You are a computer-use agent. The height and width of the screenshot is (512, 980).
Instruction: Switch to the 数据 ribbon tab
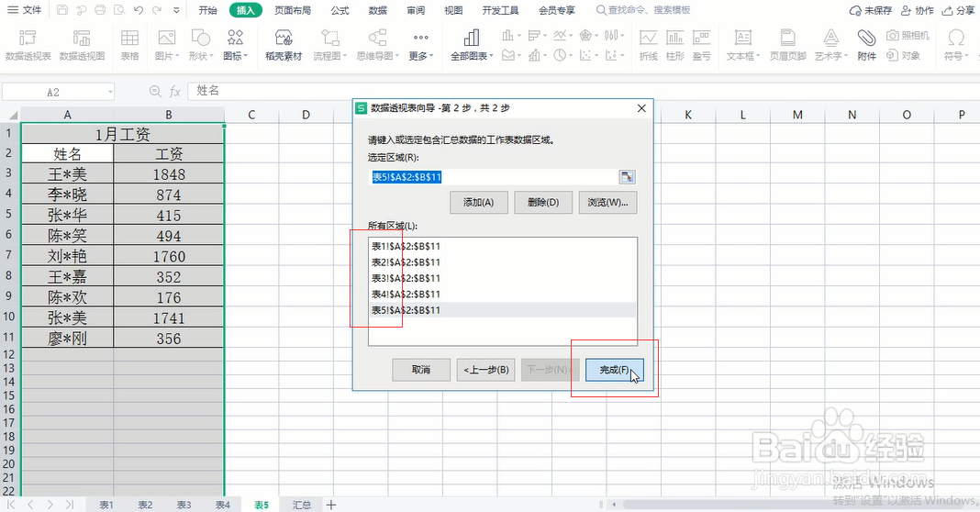pos(377,10)
